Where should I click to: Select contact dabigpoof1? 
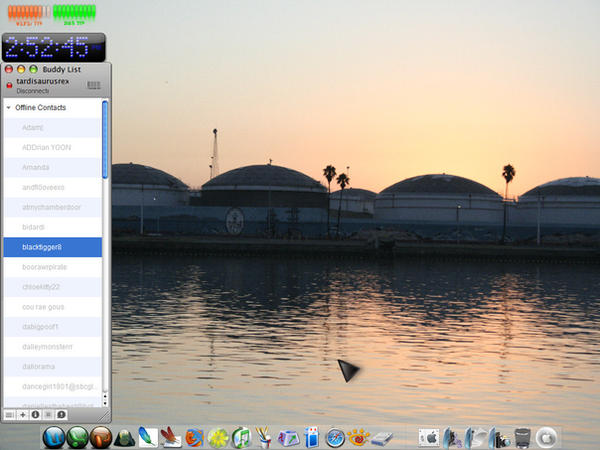[53, 327]
